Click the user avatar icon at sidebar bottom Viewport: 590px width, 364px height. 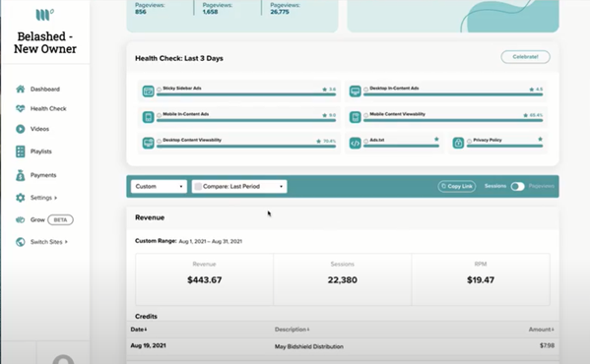(63, 359)
